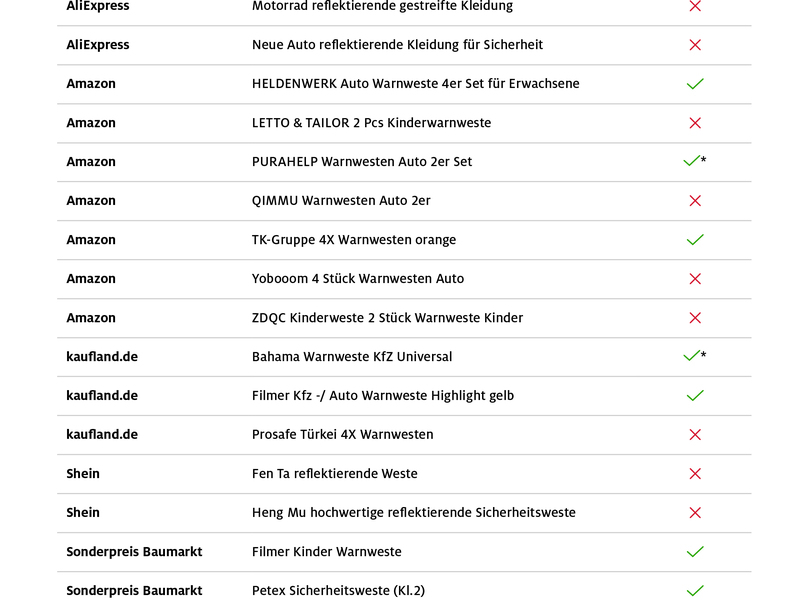The height and width of the screenshot is (600, 810).
Task: Click the Amazon label for HELDENWERK row
Action: tap(91, 84)
